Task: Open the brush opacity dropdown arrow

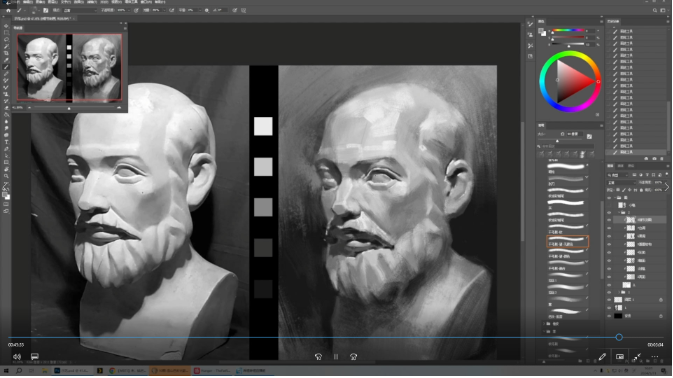Action: pos(130,10)
